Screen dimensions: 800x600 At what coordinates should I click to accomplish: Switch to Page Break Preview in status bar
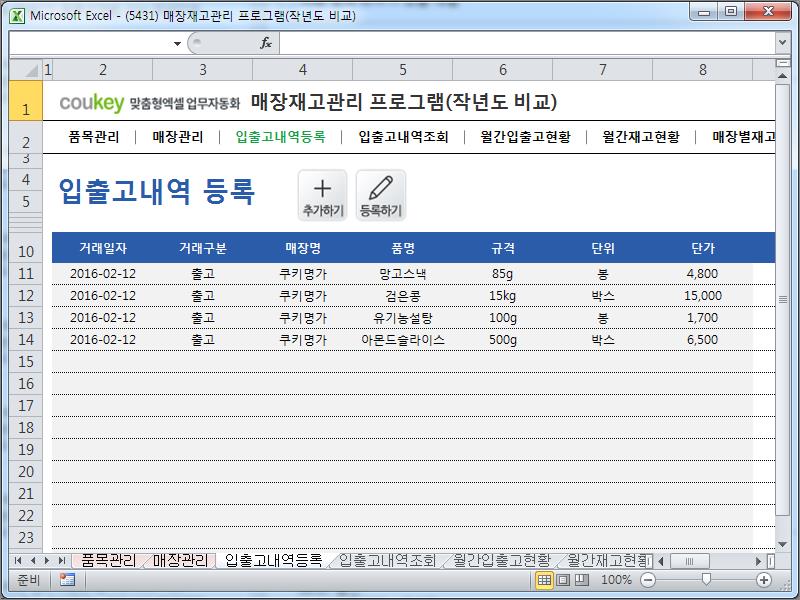pyautogui.click(x=582, y=580)
